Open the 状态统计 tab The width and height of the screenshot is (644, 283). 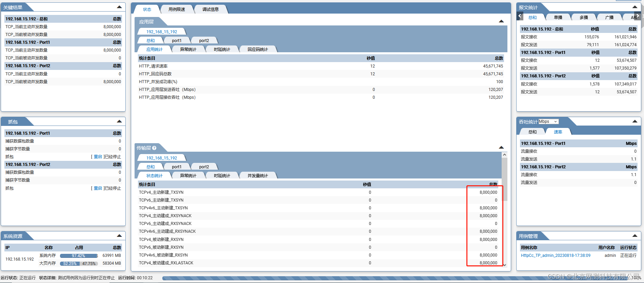(x=155, y=176)
